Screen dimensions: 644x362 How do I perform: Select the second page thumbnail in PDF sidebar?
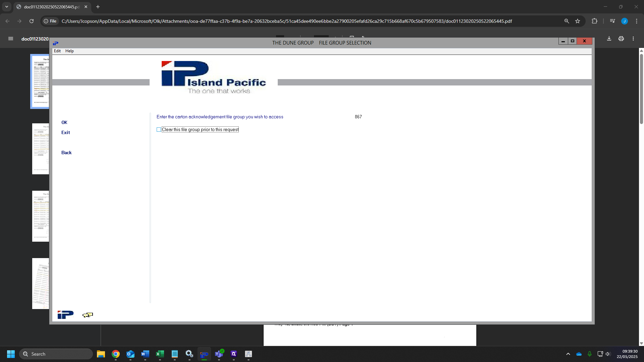coord(41,149)
